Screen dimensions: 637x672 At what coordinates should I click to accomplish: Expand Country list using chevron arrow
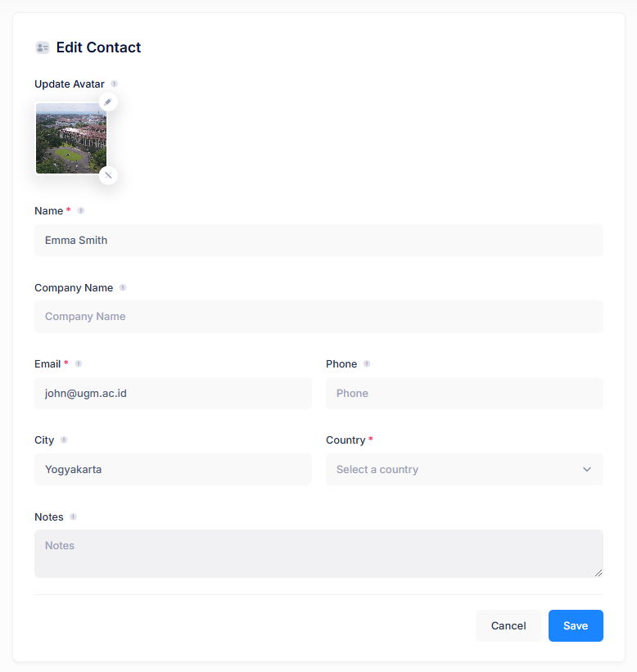587,469
